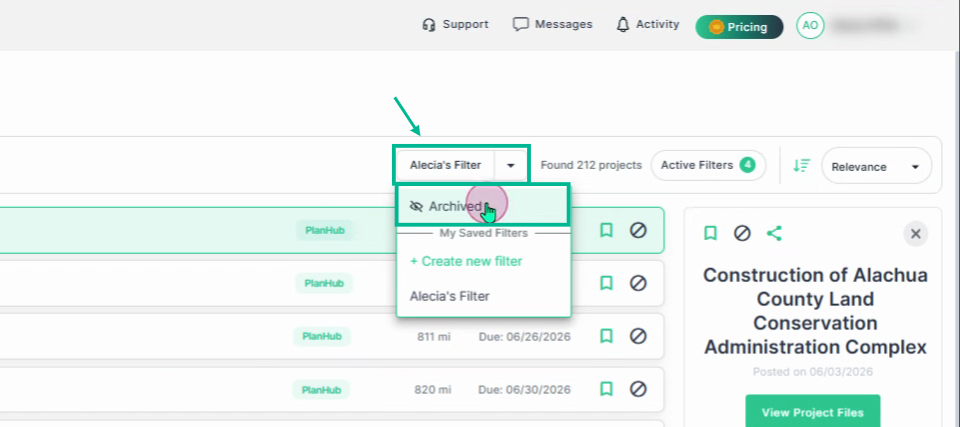Bookmark the project due 06/30/2026
The height and width of the screenshot is (427, 960).
[x=606, y=389]
